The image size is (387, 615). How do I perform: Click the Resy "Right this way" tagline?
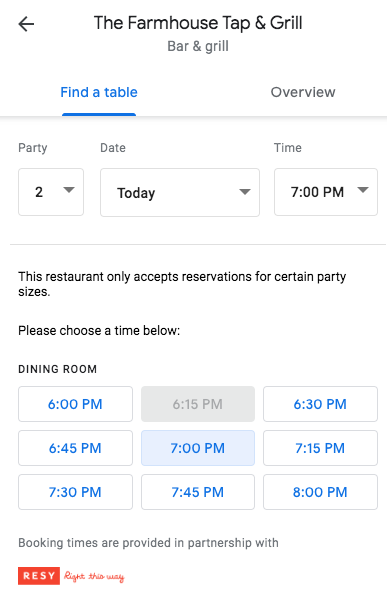94,576
